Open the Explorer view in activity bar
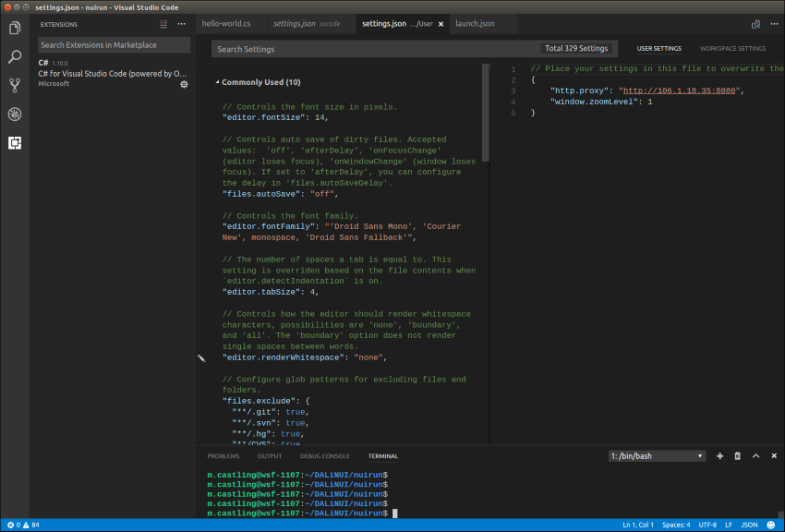785x532 pixels. (15, 28)
